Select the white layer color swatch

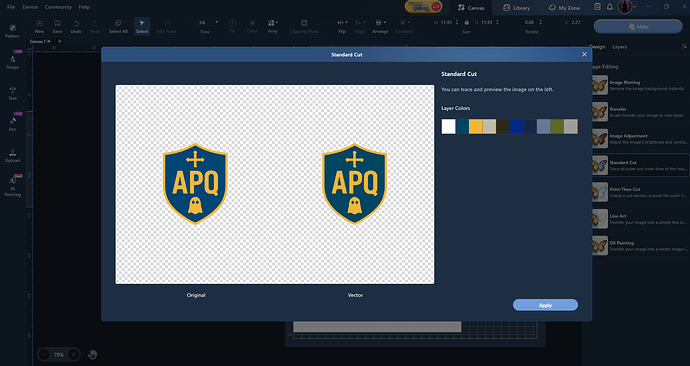pos(448,126)
